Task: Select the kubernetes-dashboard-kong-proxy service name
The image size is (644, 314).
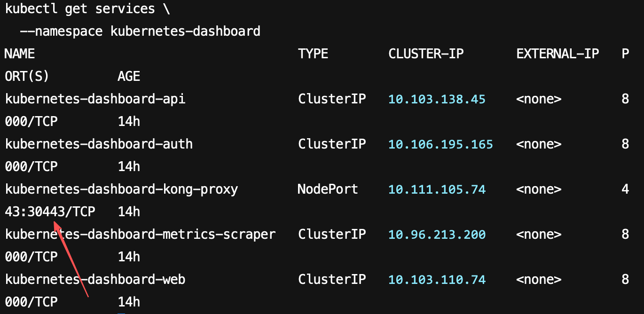Action: pos(121,189)
